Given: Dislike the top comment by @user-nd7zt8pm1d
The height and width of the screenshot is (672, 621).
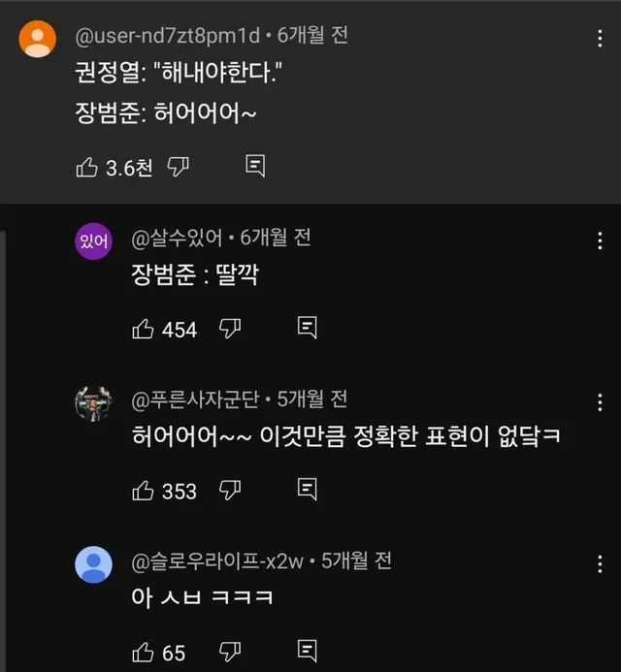Looking at the screenshot, I should (x=179, y=167).
